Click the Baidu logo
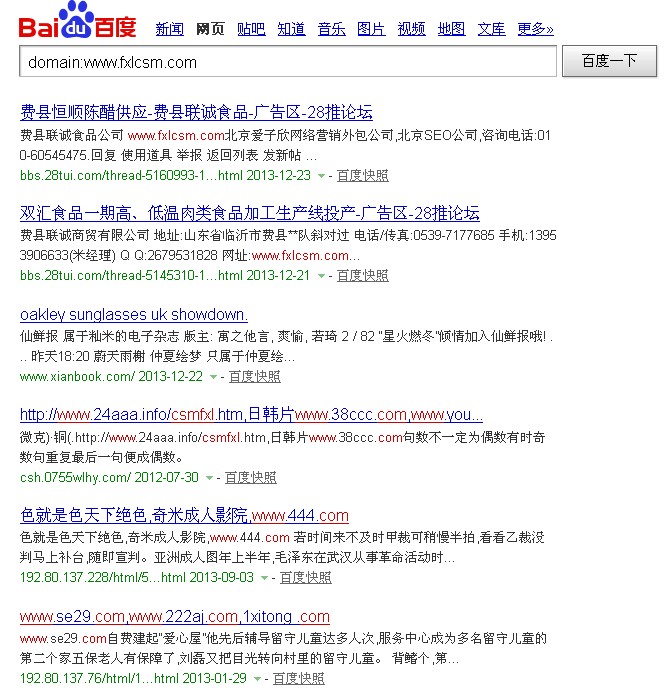The width and height of the screenshot is (669, 692). point(78,20)
